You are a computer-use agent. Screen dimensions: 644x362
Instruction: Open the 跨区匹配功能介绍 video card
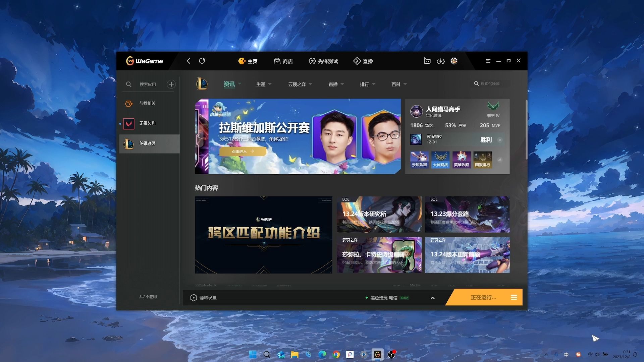264,235
